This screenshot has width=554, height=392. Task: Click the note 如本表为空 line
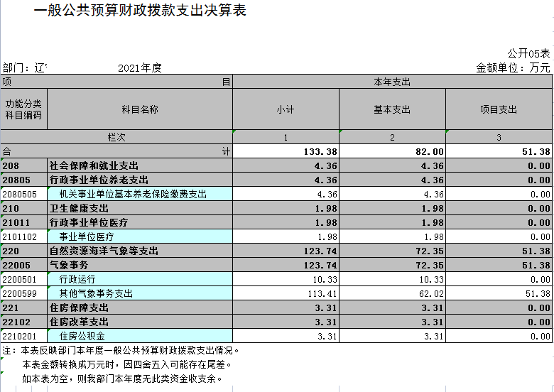[122, 379]
